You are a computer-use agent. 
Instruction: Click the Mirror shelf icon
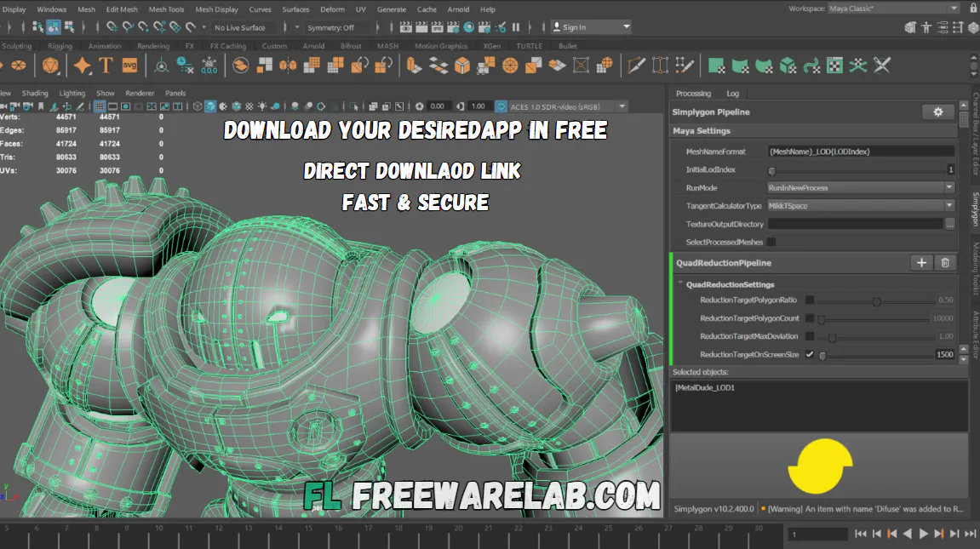(x=288, y=66)
